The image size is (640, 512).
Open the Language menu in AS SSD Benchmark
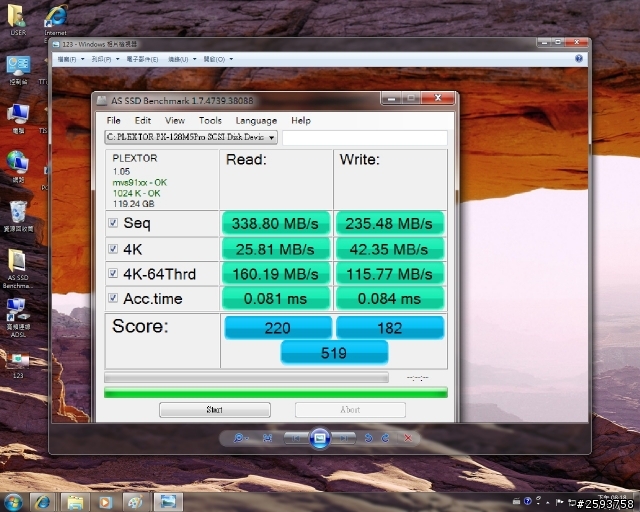[256, 120]
